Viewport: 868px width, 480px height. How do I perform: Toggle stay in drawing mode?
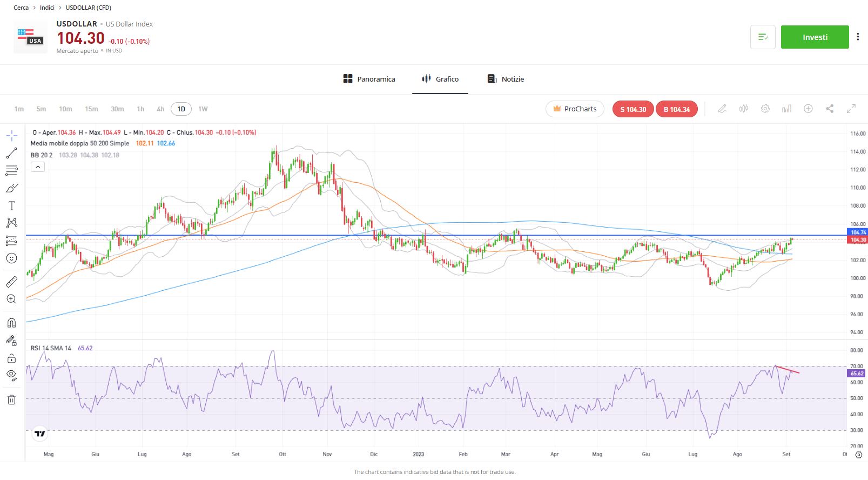pos(11,341)
